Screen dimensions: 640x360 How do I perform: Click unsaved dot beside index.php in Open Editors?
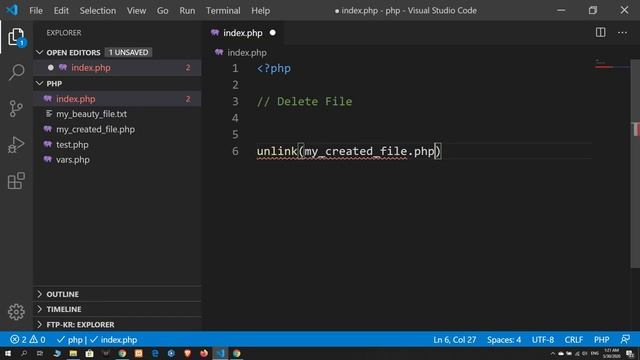(x=51, y=68)
